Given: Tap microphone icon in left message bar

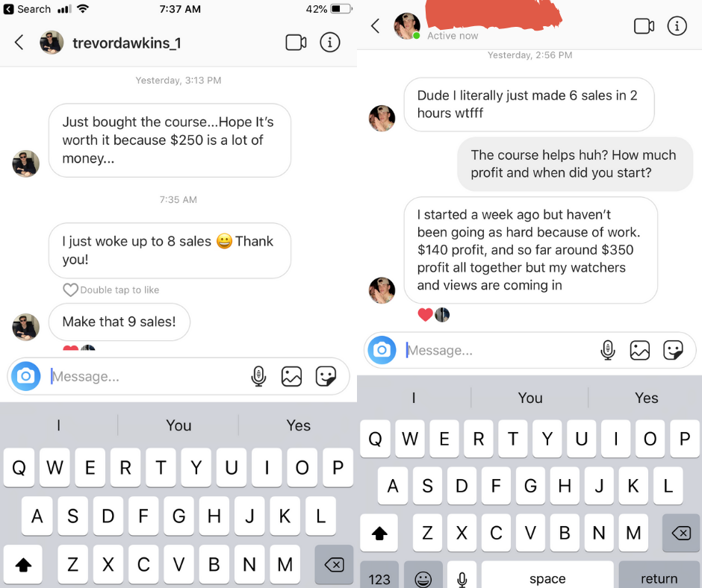Looking at the screenshot, I should (258, 376).
